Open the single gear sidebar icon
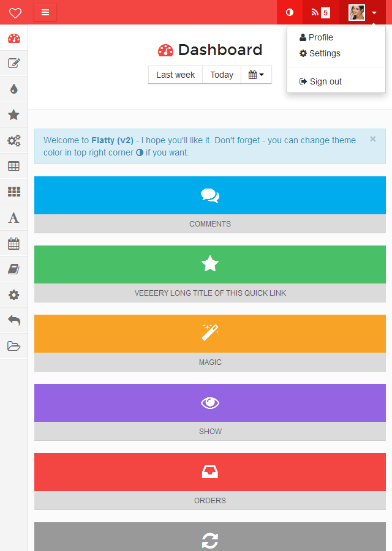392x551 pixels. (13, 295)
